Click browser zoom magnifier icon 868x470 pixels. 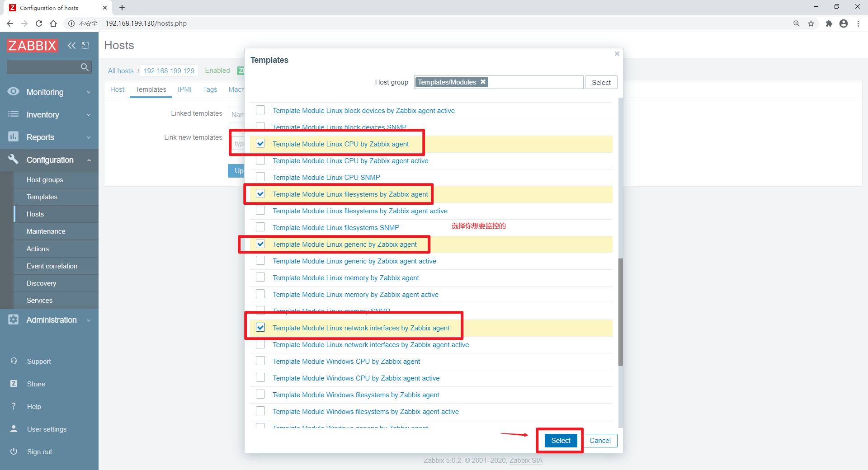[797, 23]
